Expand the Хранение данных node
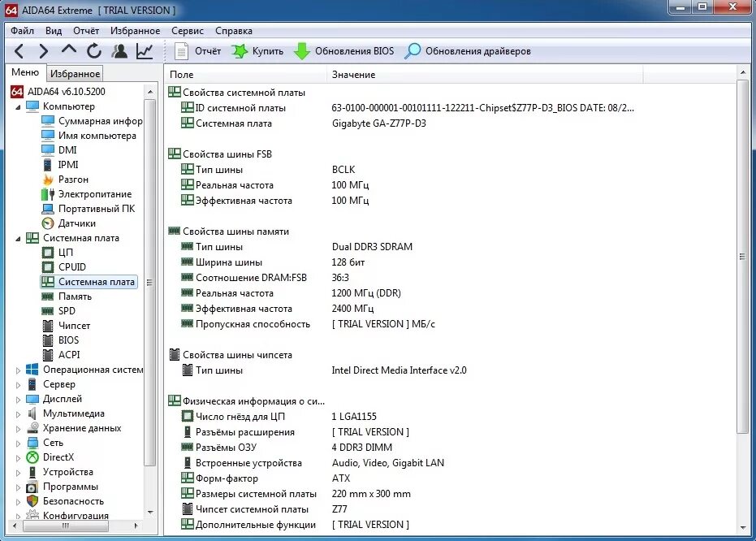 pyautogui.click(x=18, y=429)
